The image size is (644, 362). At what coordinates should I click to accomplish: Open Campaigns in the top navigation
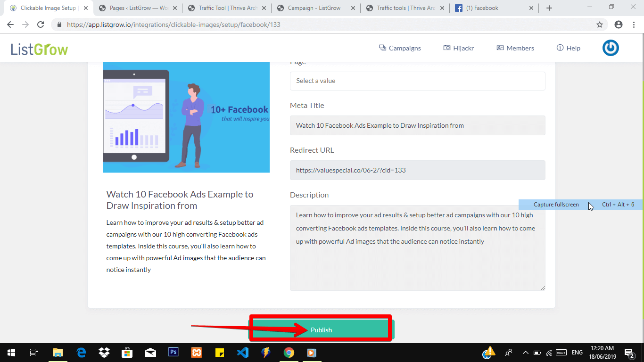(400, 48)
